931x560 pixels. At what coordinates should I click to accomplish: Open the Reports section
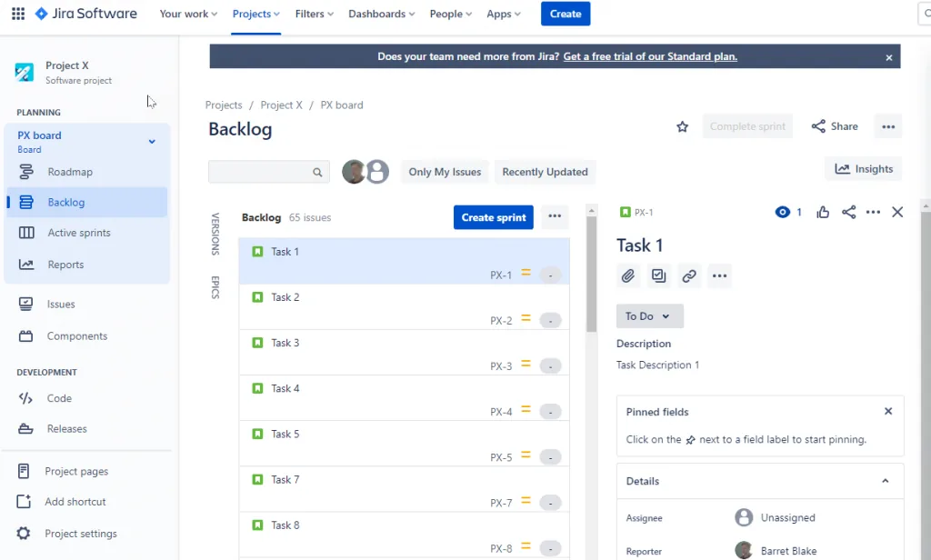[65, 264]
